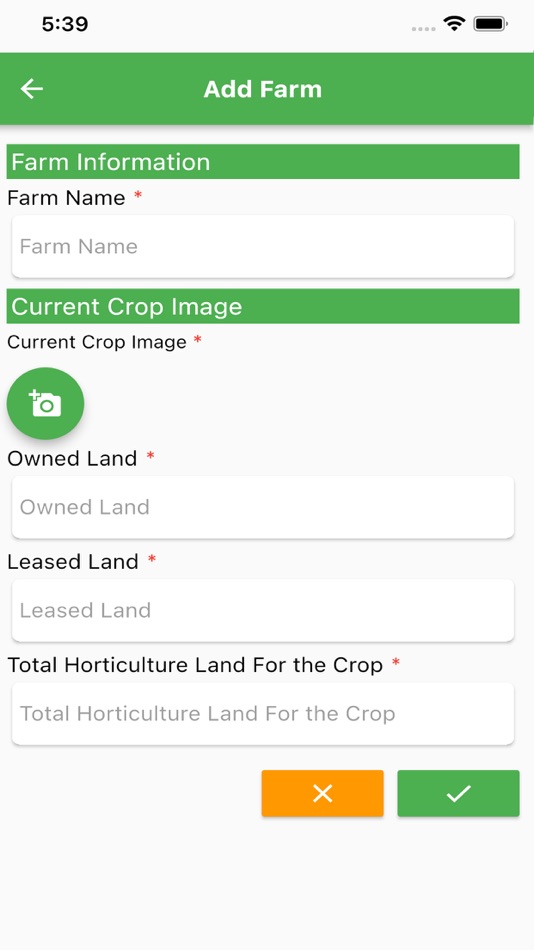Click the Add Farm title
This screenshot has height=950, width=534.
click(x=262, y=89)
